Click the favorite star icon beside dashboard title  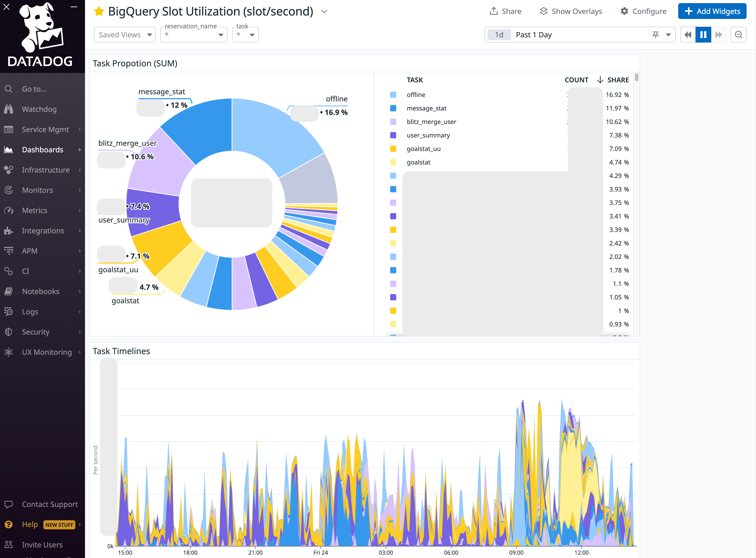[x=99, y=11]
